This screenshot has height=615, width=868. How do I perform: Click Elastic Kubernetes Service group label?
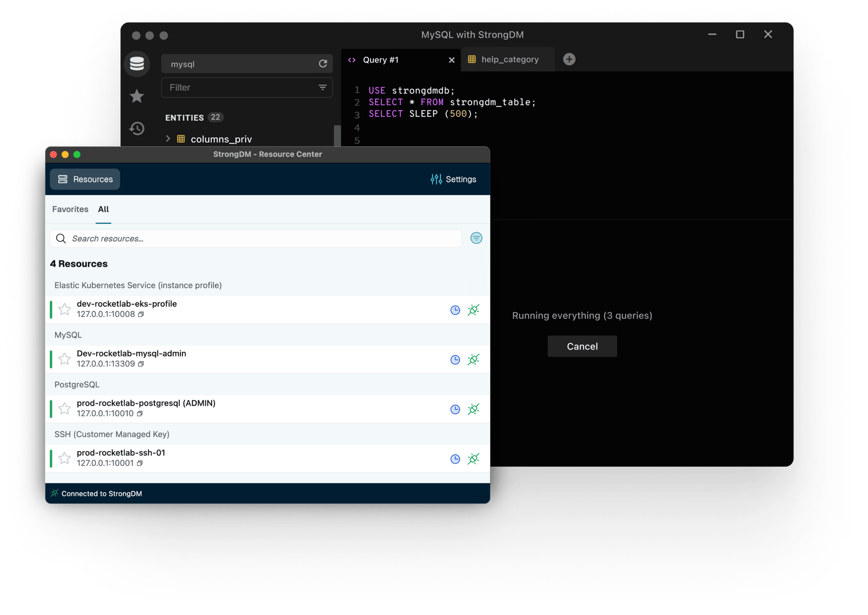[x=138, y=285]
